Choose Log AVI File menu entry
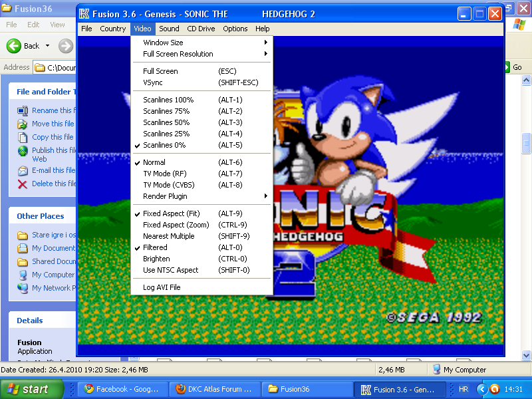 [162, 287]
